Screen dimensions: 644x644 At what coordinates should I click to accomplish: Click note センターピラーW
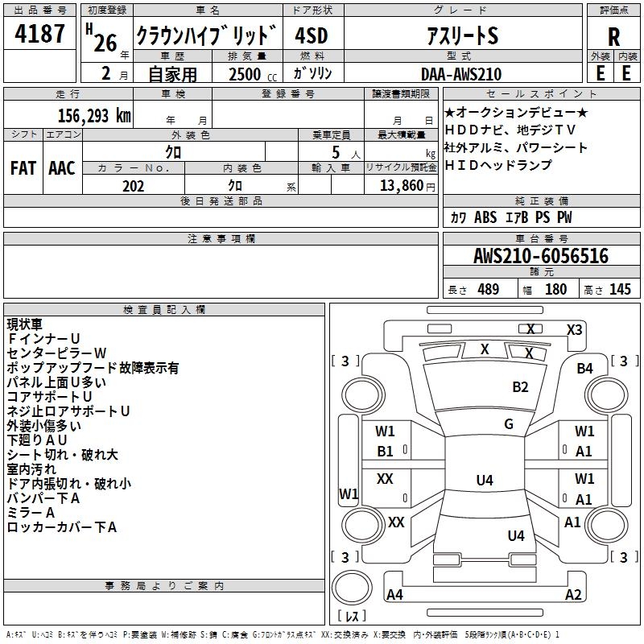56,353
